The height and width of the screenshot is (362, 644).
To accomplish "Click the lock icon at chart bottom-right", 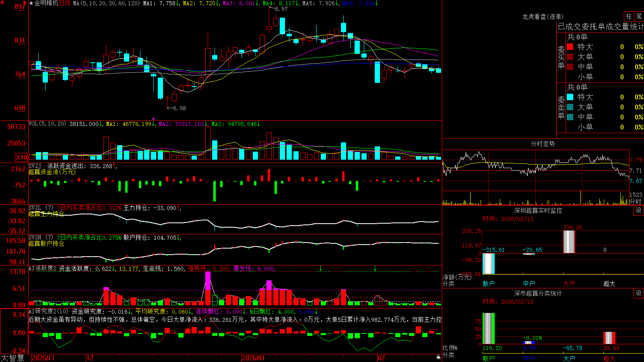I will point(438,357).
